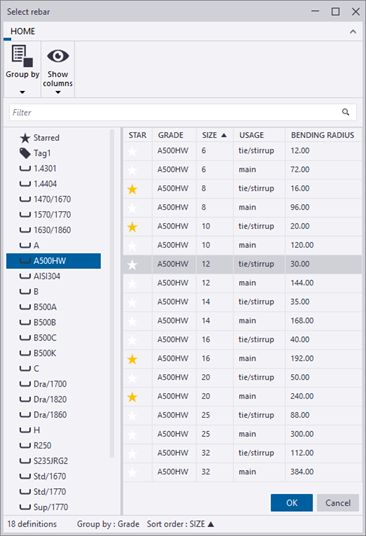Image resolution: width=366 pixels, height=536 pixels.
Task: Toggle sort on the SIZE column header
Action: point(215,135)
